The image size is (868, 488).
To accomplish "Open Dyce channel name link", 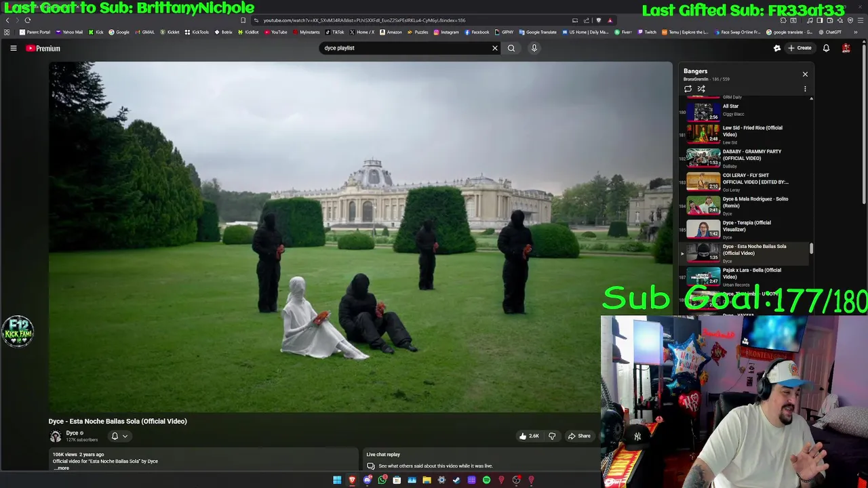I will click(72, 433).
